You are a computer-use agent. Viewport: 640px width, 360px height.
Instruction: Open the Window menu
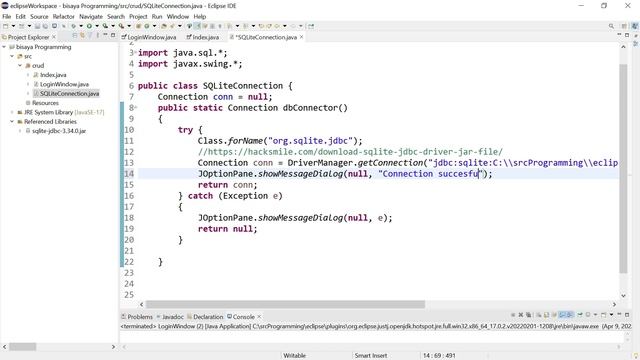(178, 16)
